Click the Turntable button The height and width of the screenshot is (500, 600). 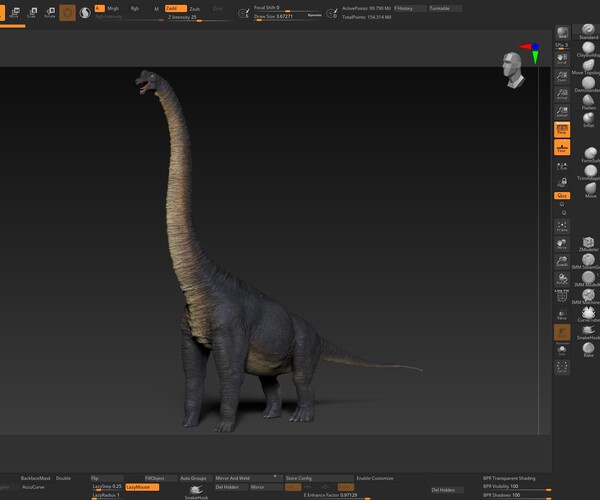point(445,8)
